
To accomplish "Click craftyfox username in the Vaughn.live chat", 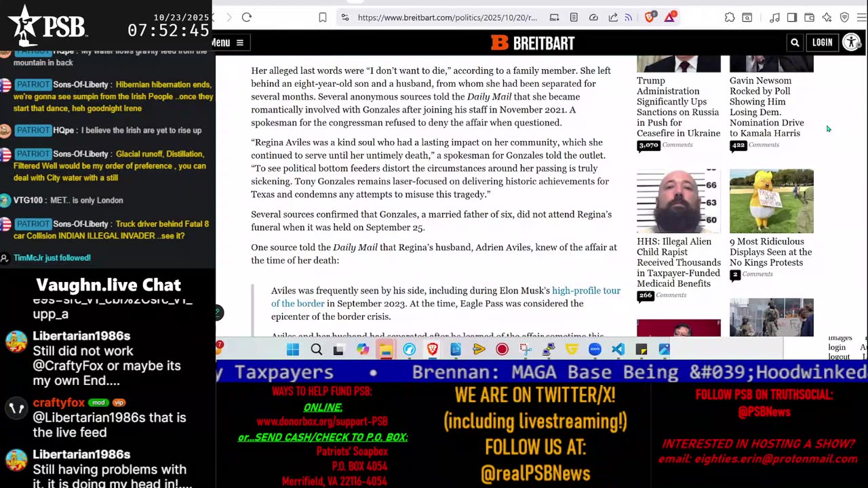I will coord(58,403).
